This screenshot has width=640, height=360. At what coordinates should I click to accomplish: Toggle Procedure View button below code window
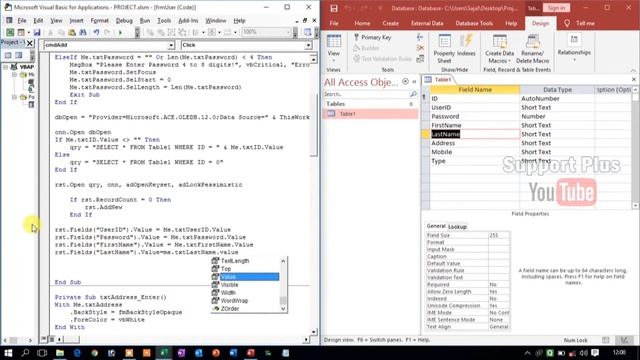pyautogui.click(x=44, y=339)
